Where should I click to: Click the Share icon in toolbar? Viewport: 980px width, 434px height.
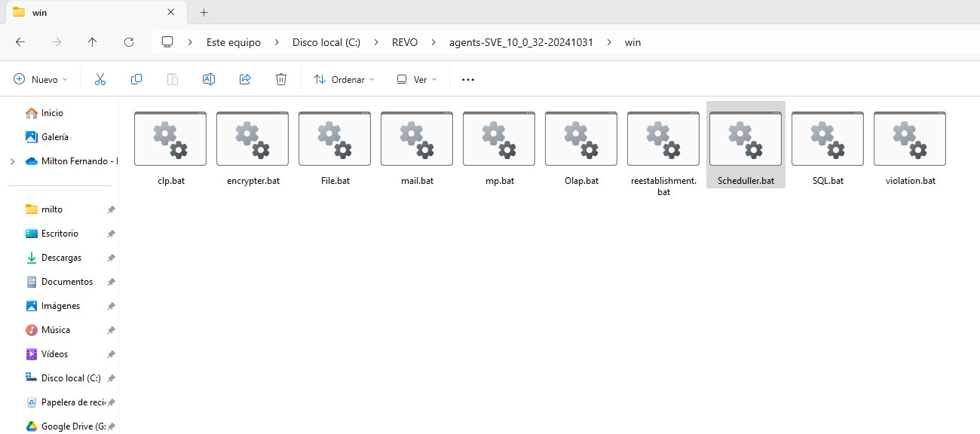click(x=245, y=79)
